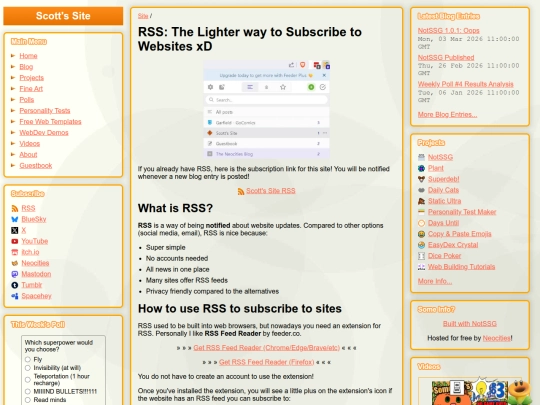Screen dimensions: 540x405
Task: Open NotSSG 1.0.1: Oops blog entry
Action: click(448, 31)
